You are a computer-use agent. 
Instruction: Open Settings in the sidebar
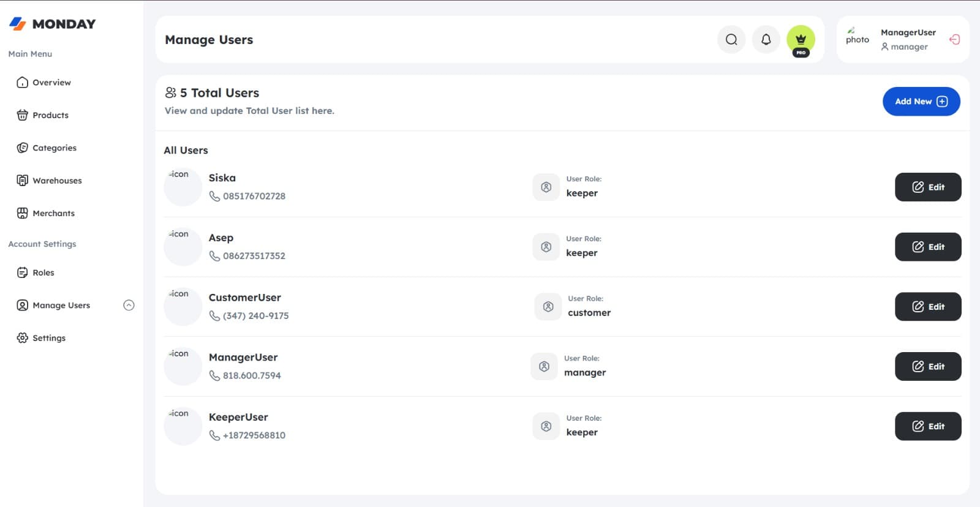[x=41, y=338]
